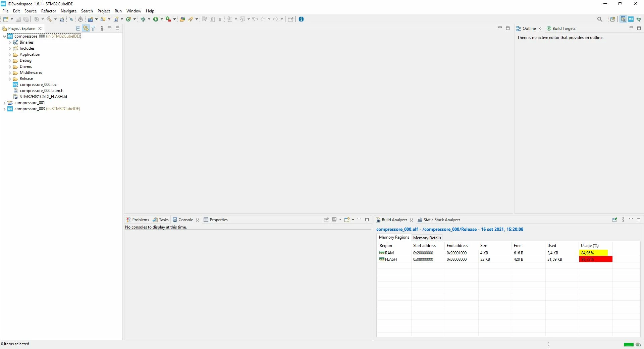Click the External Tools run icon
644x349 pixels.
pos(168,19)
